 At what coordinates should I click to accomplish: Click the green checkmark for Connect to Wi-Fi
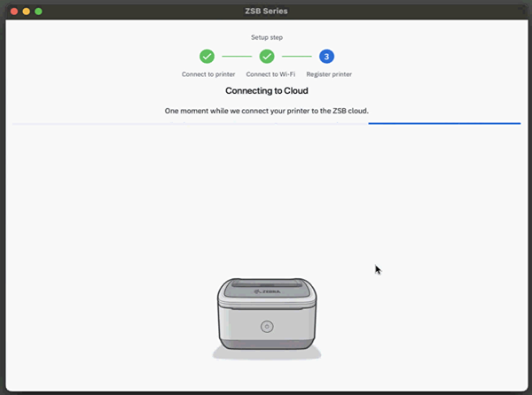[267, 57]
